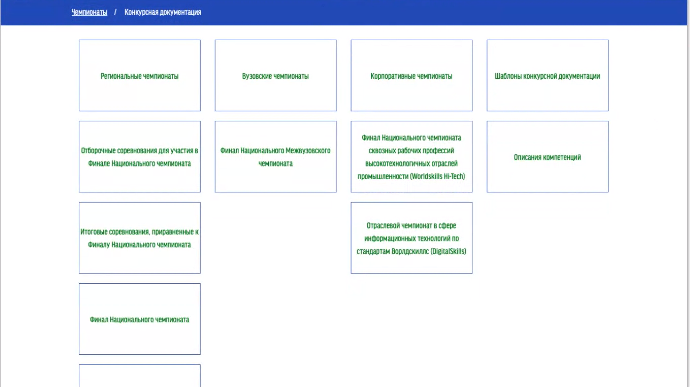The height and width of the screenshot is (387, 690).
Task: Open Финал Национального Межвузовского чемпионата card
Action: [276, 157]
